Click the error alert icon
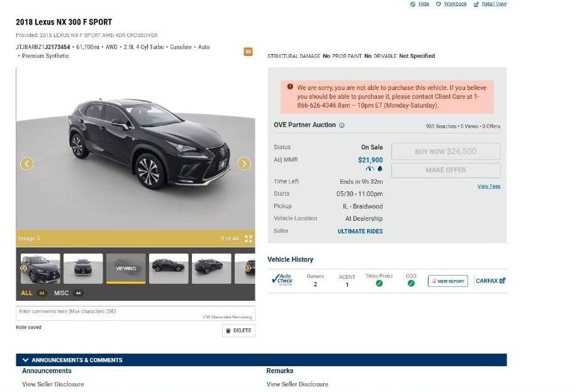Image resolution: width=577 pixels, height=392 pixels. (290, 87)
